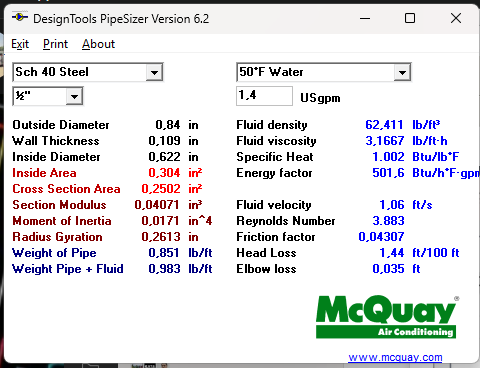The height and width of the screenshot is (368, 480).
Task: Click the Friction factor label
Action: click(276, 237)
